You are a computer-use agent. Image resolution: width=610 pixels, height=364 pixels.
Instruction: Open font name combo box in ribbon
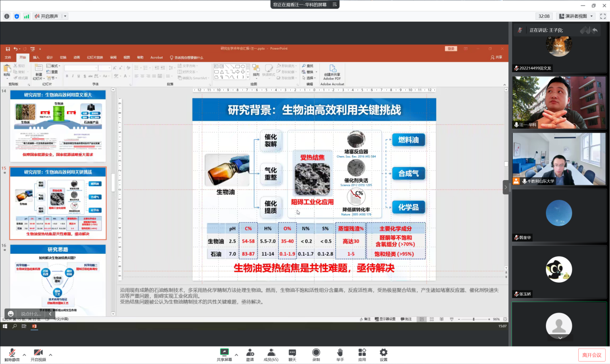click(x=81, y=68)
